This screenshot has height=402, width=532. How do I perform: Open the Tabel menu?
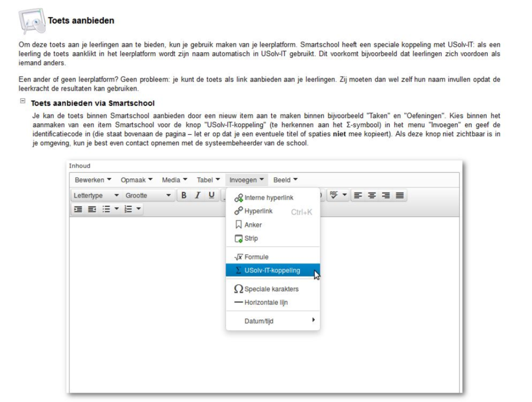point(208,180)
